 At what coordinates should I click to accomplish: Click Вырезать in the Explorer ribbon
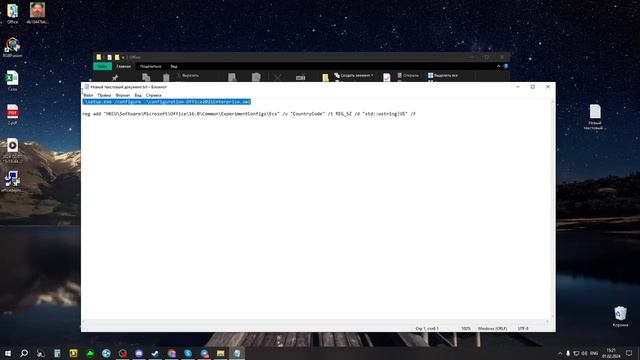click(x=188, y=76)
